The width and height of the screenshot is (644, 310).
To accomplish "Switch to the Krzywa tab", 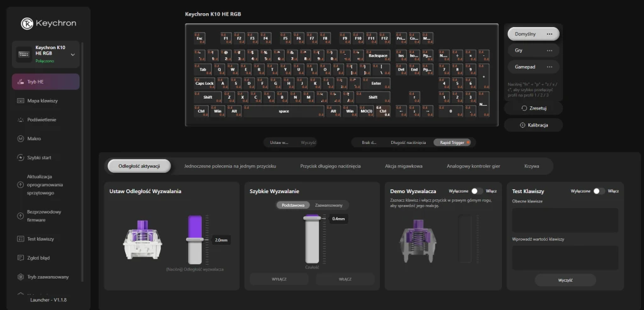I will (531, 166).
